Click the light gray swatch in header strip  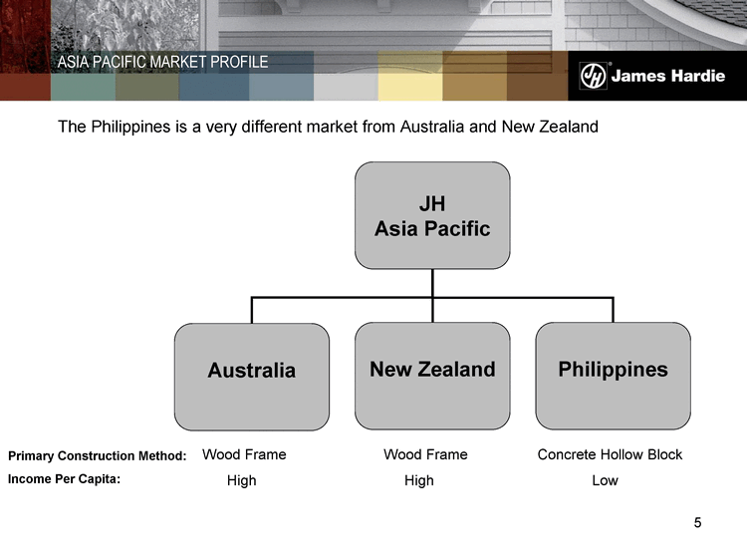point(346,85)
